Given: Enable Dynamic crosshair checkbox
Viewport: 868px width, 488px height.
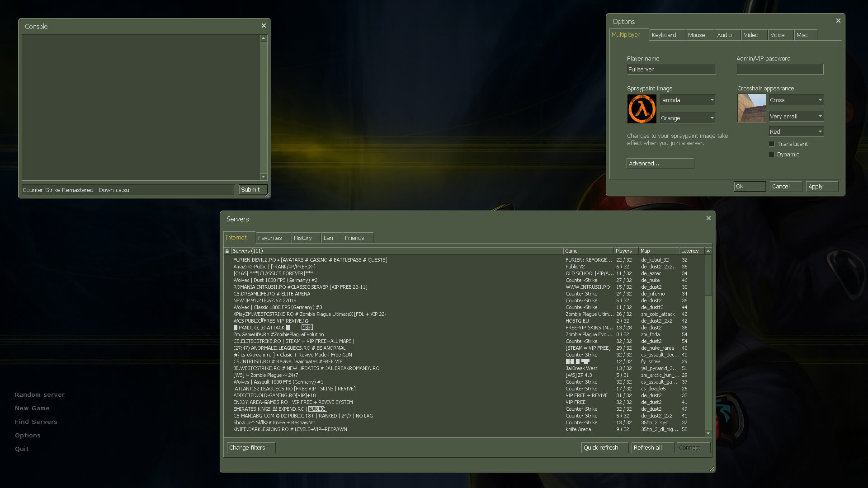Looking at the screenshot, I should (772, 155).
